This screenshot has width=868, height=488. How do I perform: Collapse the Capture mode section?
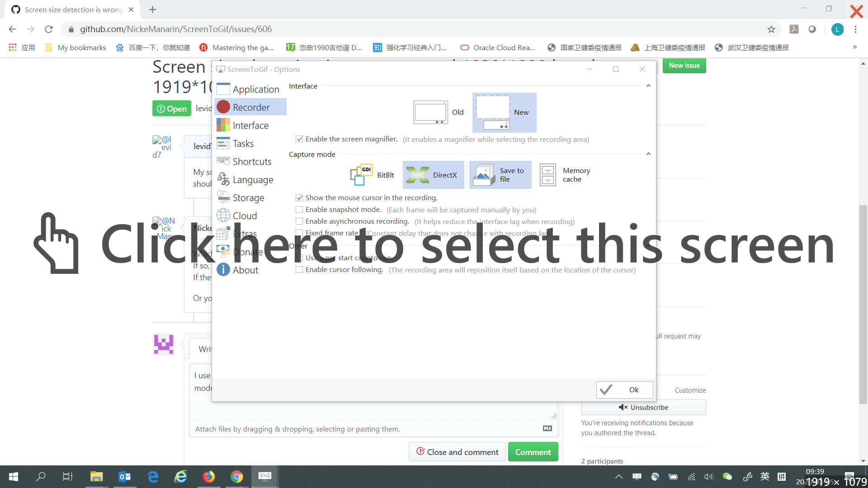(x=648, y=154)
